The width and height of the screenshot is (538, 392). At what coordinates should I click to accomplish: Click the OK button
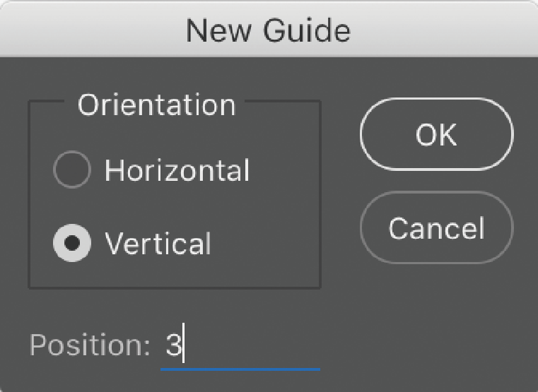click(436, 134)
